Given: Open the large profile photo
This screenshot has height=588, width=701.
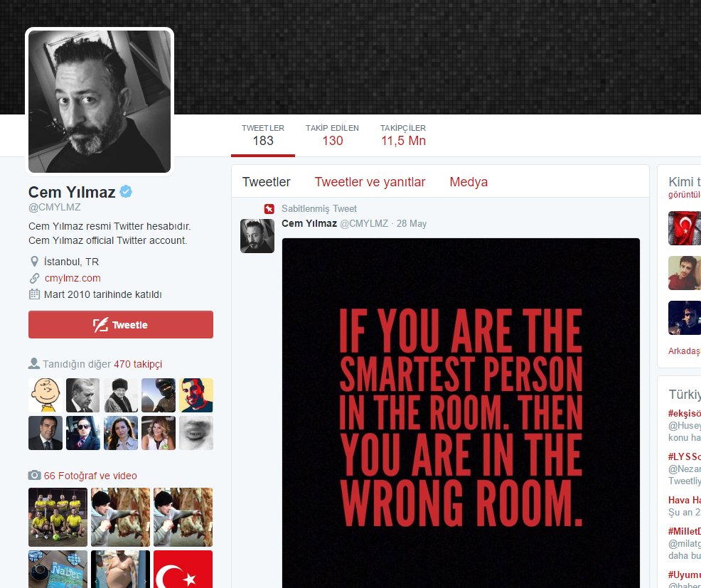Looking at the screenshot, I should coord(100,102).
